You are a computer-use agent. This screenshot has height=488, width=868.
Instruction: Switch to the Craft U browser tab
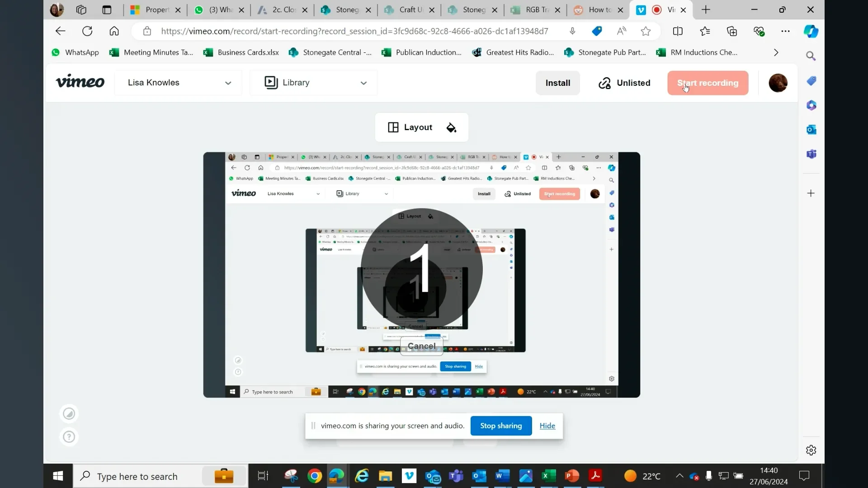point(408,10)
